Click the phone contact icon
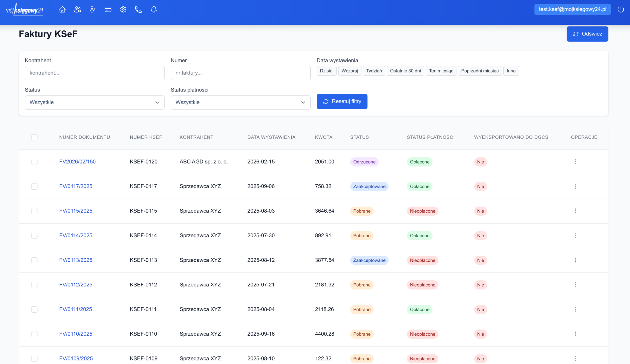 (x=138, y=10)
